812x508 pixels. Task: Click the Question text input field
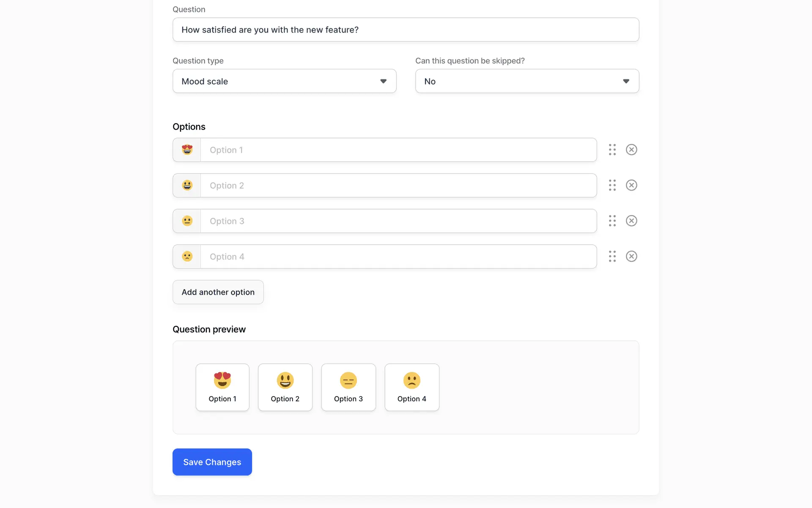coord(406,30)
